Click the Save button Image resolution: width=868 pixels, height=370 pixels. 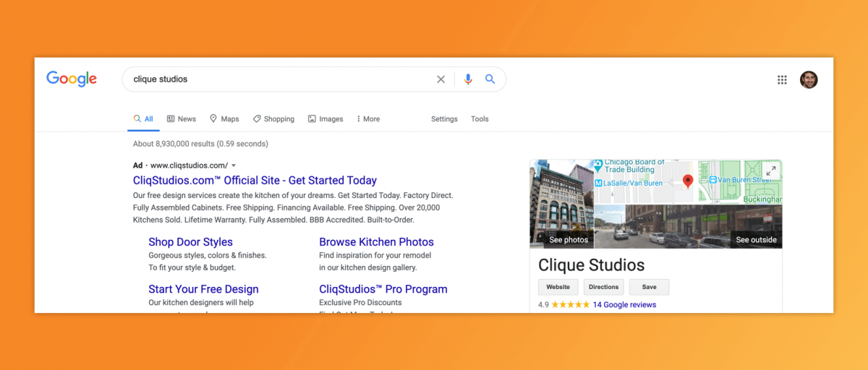(x=649, y=287)
